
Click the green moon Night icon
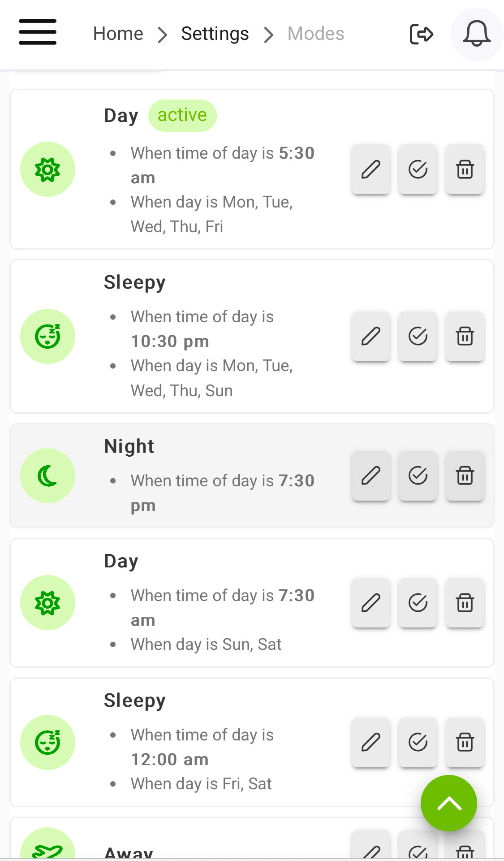(x=47, y=476)
